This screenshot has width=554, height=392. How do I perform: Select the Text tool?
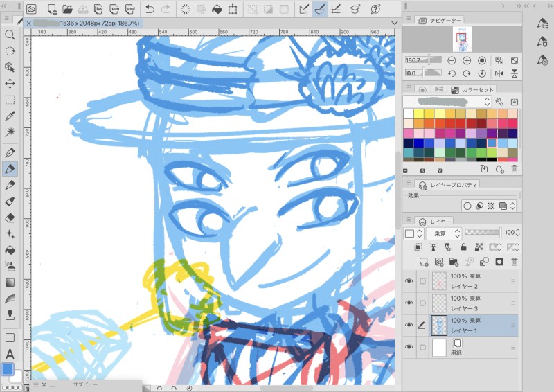click(x=10, y=354)
